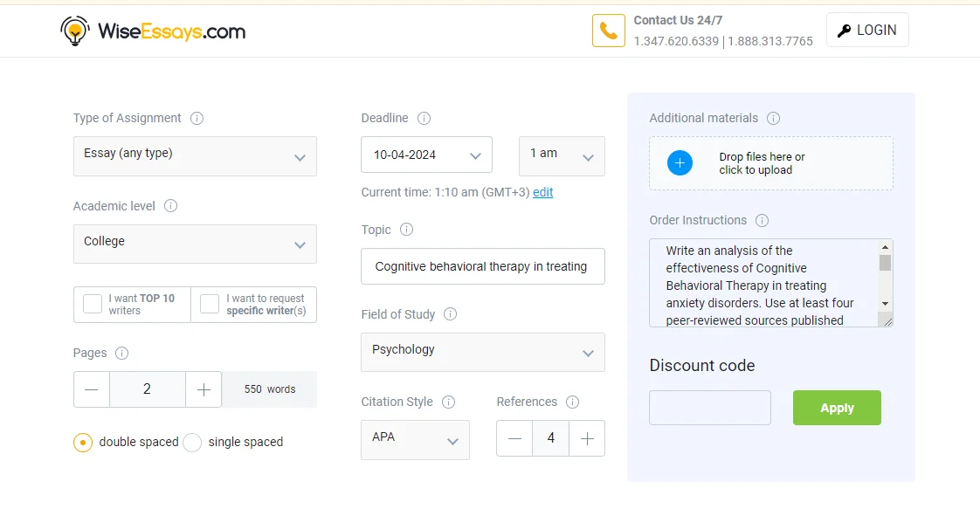This screenshot has height=509, width=980.
Task: Click the Order Instructions resize handle
Action: click(x=887, y=321)
